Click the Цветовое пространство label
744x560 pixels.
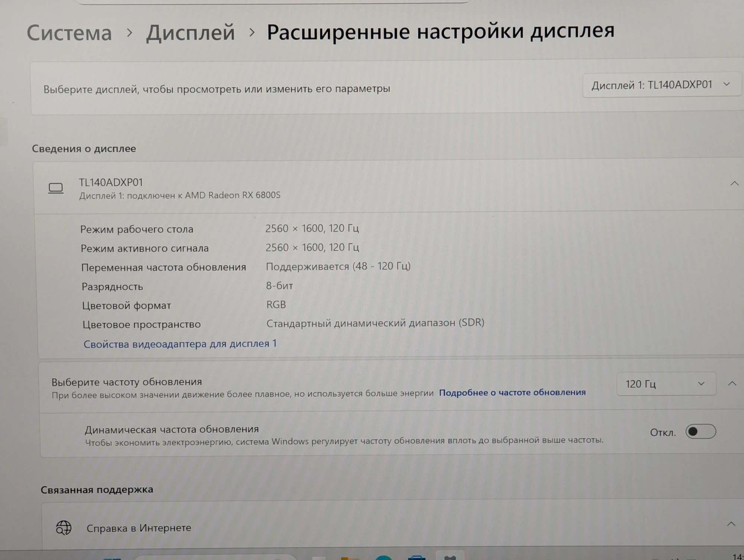point(141,325)
